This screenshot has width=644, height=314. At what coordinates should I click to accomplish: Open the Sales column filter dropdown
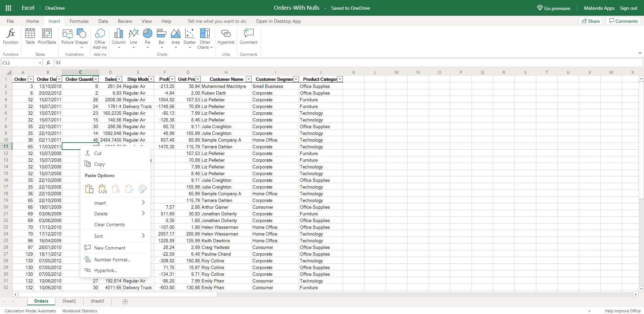point(119,79)
